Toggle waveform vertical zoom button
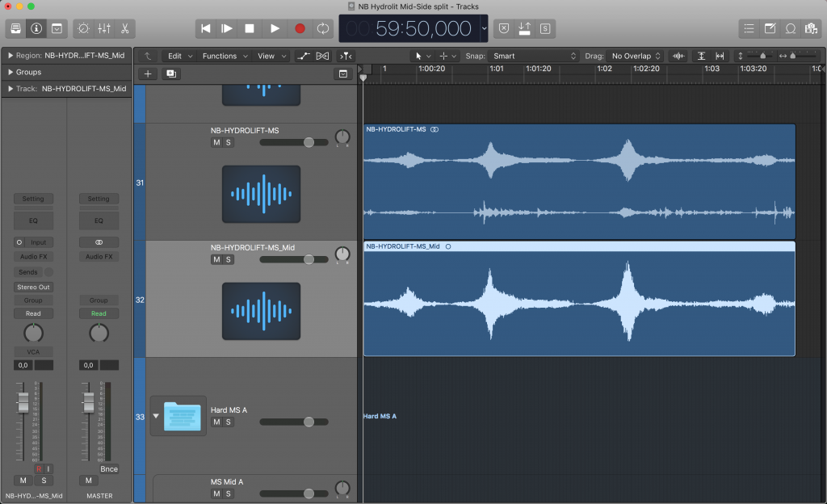 678,56
